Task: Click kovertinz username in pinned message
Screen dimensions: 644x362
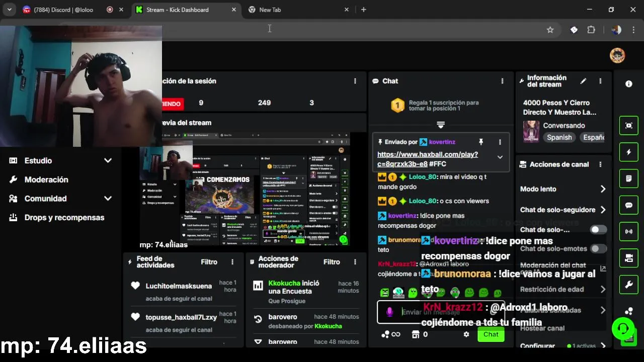Action: [442, 142]
